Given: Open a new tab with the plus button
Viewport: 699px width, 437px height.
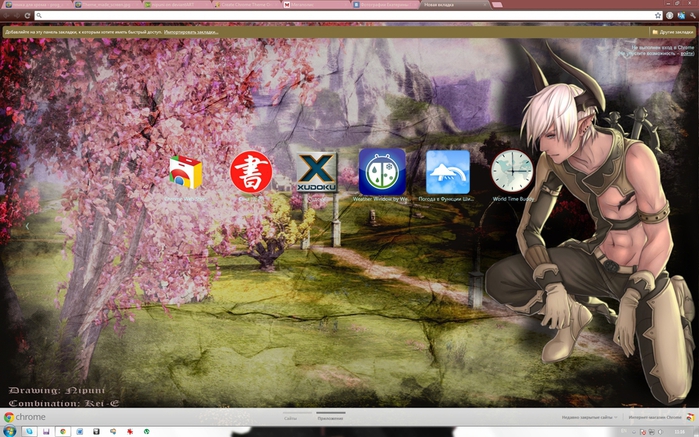Looking at the screenshot, I should click(x=497, y=5).
